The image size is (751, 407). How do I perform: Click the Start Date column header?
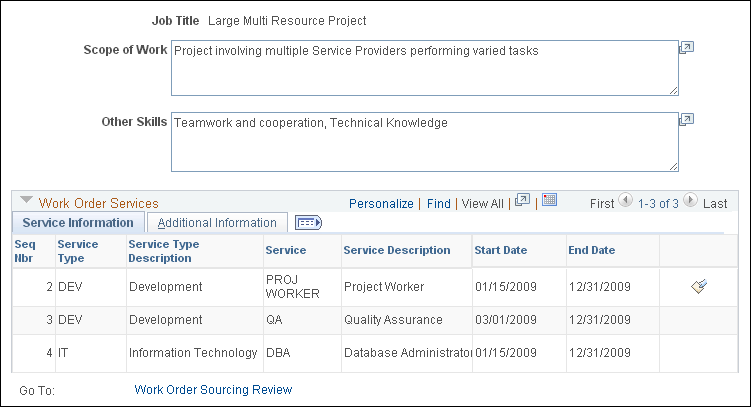coord(500,250)
